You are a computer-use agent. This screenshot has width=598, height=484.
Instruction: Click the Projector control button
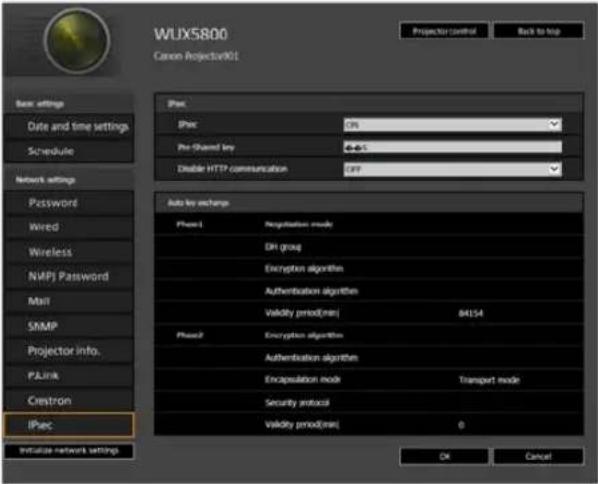[444, 31]
